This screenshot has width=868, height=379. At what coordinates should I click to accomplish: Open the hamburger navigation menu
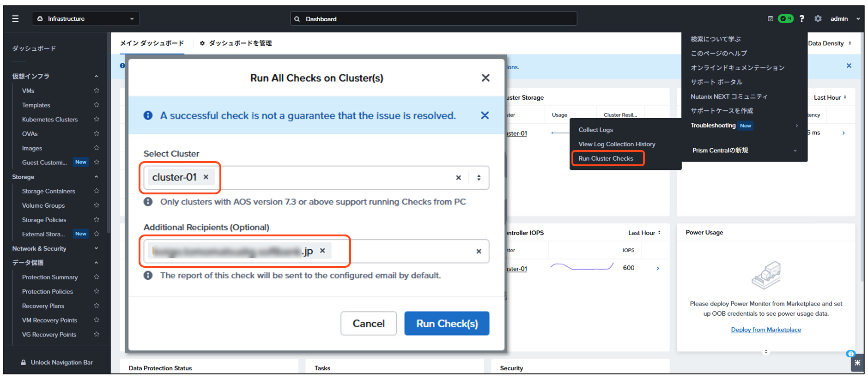point(15,18)
